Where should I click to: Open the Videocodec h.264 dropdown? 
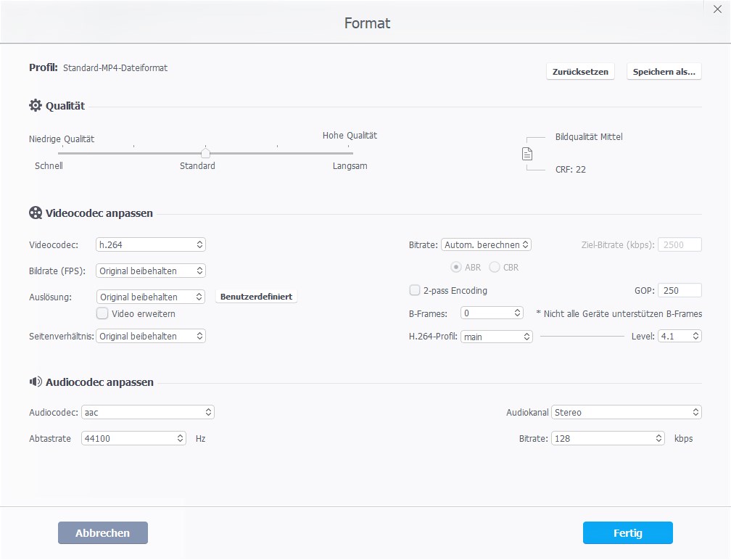coord(151,244)
